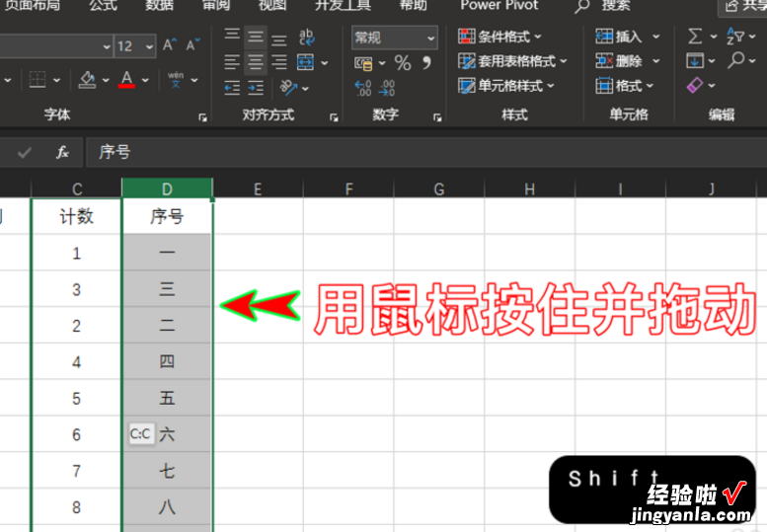Screen dimensions: 767x532
Task: Click the Clear eraser icon
Action: pyautogui.click(x=695, y=85)
